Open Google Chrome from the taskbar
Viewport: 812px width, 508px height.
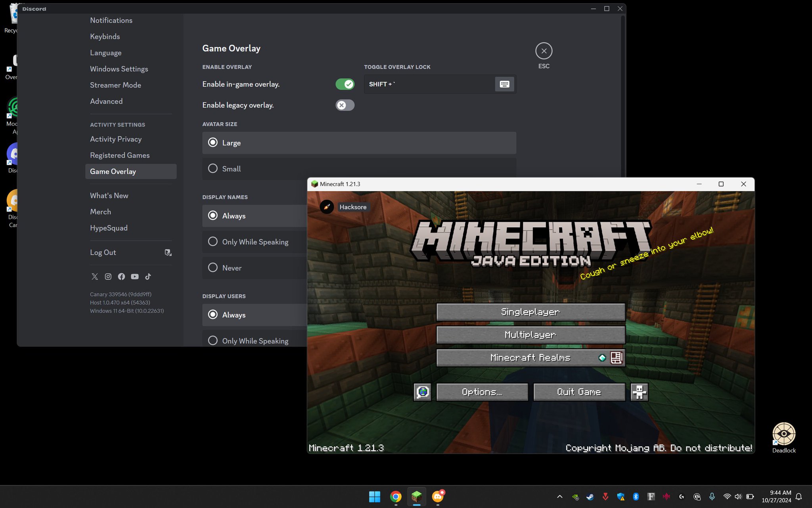click(396, 496)
